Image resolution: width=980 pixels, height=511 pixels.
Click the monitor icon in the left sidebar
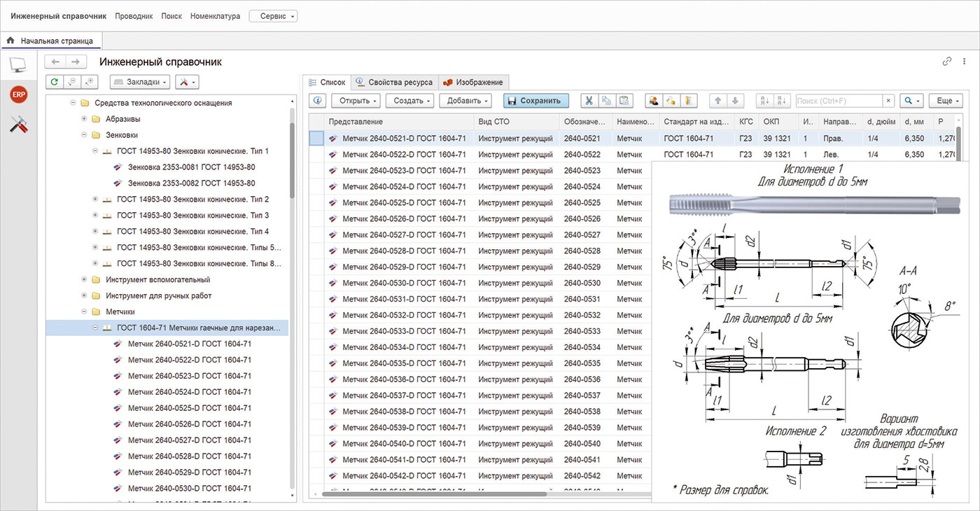click(x=18, y=66)
